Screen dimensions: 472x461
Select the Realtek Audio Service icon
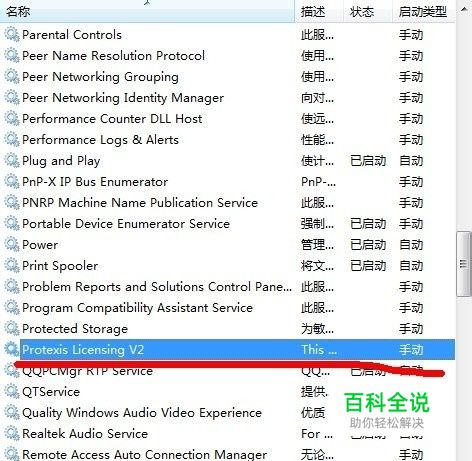pyautogui.click(x=12, y=433)
